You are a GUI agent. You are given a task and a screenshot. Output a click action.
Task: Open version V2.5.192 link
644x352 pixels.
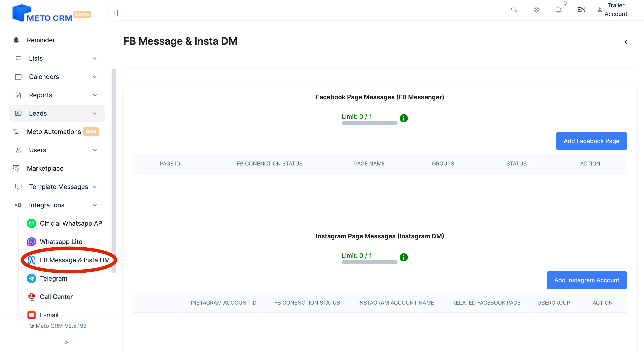[x=76, y=326]
